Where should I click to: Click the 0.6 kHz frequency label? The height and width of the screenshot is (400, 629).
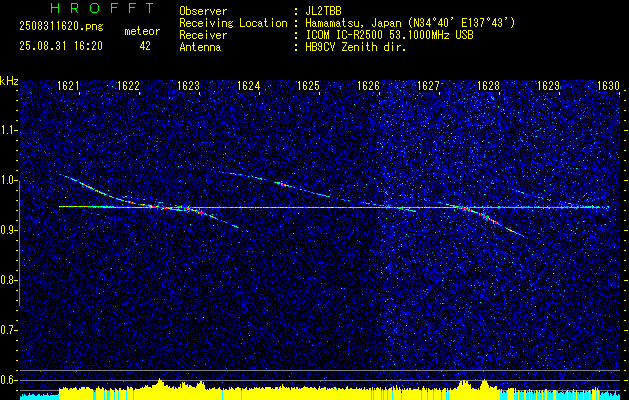point(8,380)
